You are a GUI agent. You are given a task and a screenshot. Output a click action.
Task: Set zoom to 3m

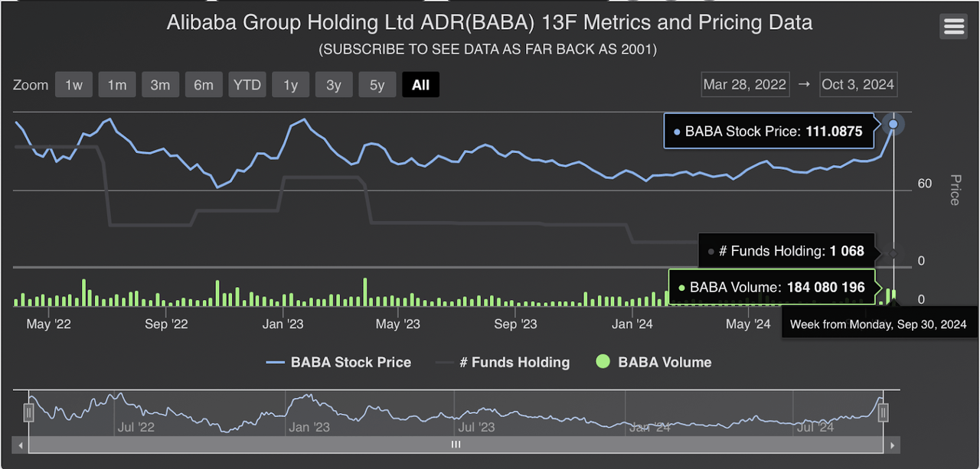(x=160, y=85)
